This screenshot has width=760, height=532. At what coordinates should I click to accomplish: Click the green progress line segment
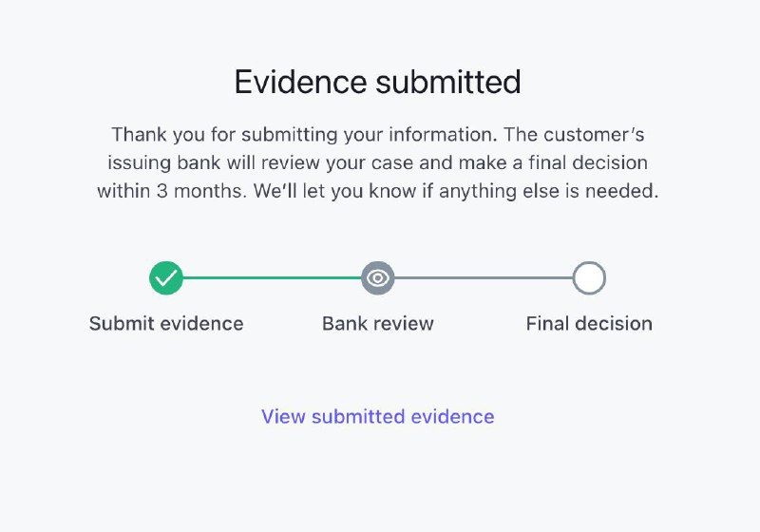[x=272, y=278]
